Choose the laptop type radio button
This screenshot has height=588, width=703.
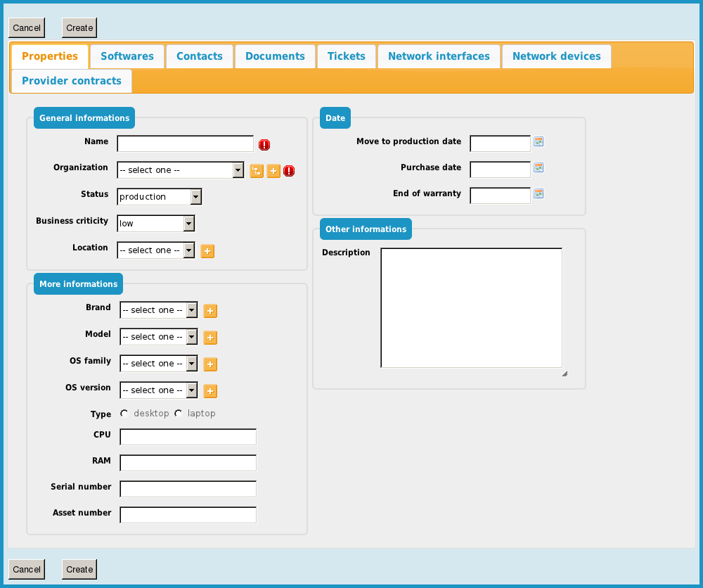tap(179, 414)
